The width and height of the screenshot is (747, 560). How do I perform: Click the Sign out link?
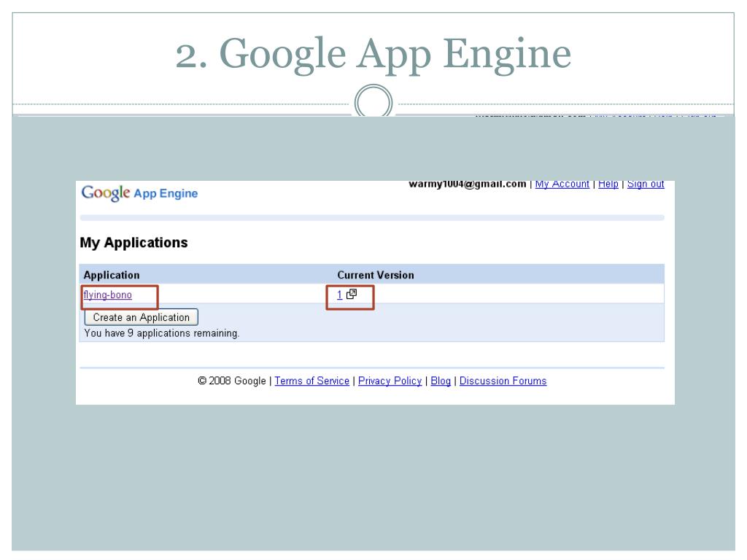click(646, 184)
